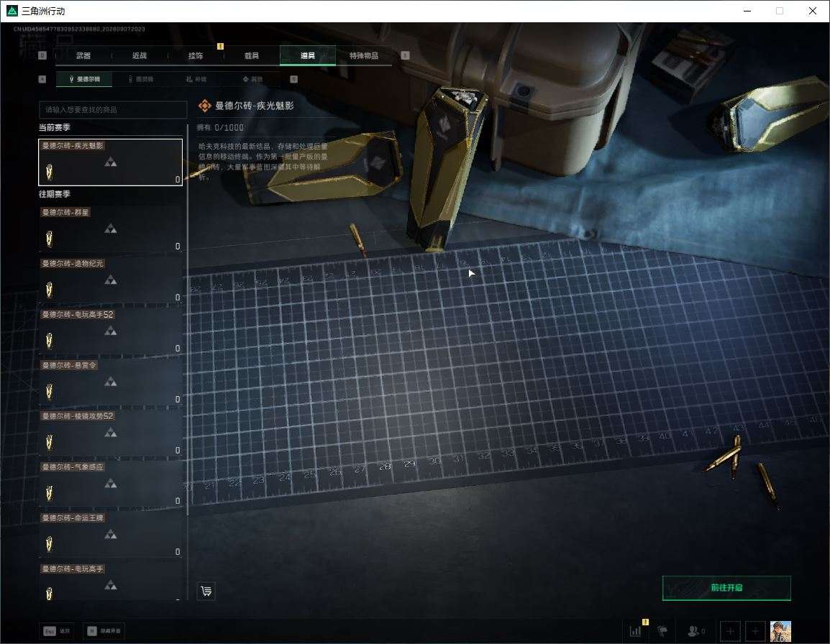Open the flag icon in the bottom bar
Image resolution: width=830 pixels, height=644 pixels.
662,631
